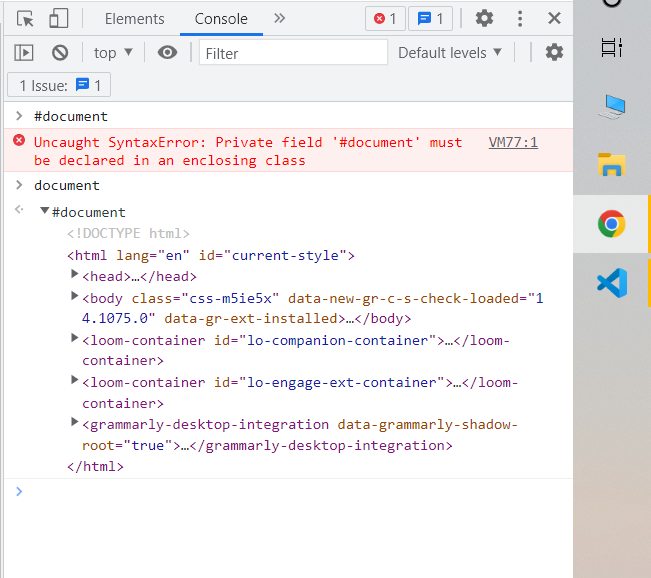Open the Default levels dropdown

[450, 53]
